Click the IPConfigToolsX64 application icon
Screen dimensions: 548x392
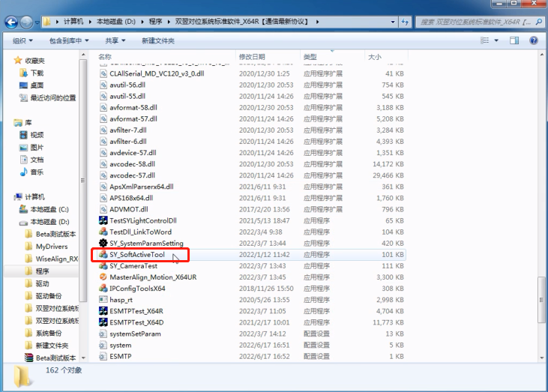(103, 289)
